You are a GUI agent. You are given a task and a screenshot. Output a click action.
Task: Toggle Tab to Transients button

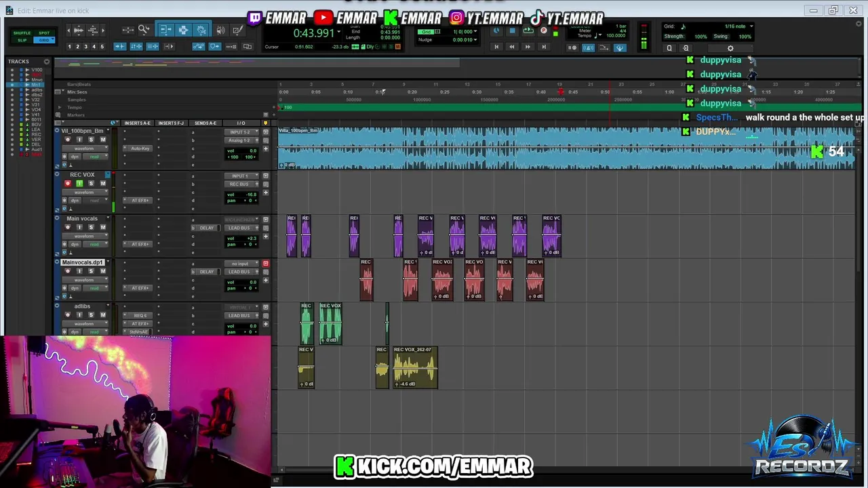coord(120,46)
